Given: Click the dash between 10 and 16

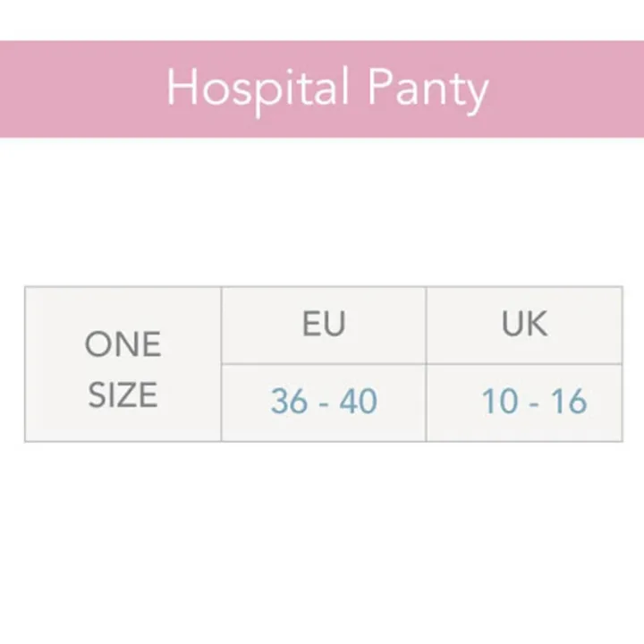Looking at the screenshot, I should pyautogui.click(x=535, y=403).
